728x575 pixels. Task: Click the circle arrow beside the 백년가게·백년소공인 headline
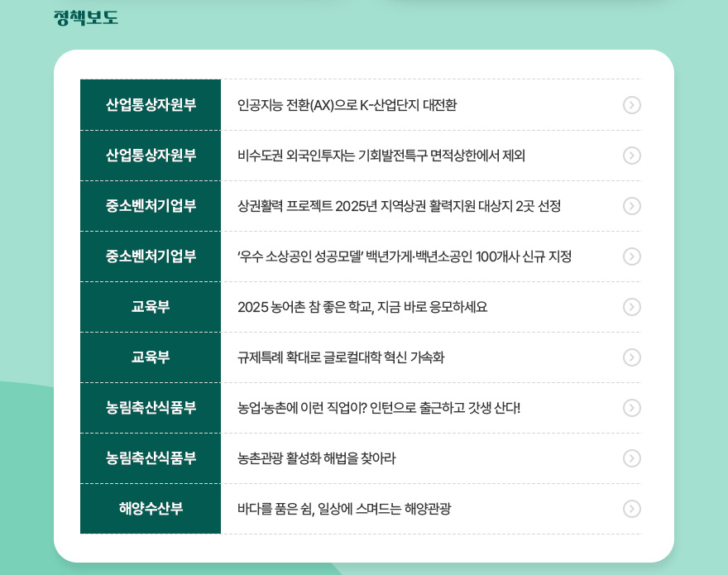tap(631, 256)
